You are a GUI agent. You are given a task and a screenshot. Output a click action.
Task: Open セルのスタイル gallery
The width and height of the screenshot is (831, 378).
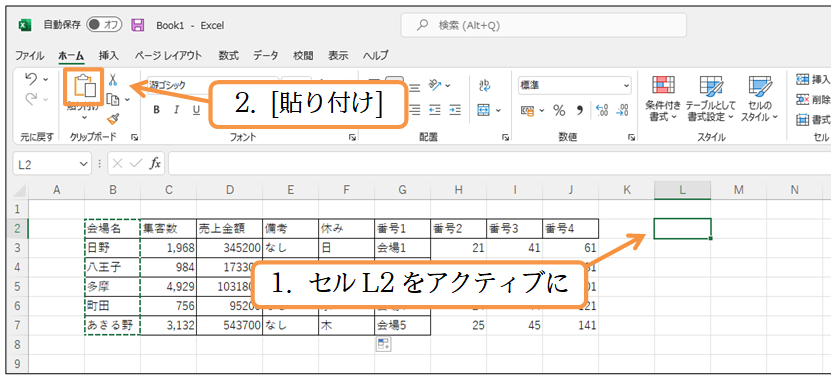(x=759, y=100)
